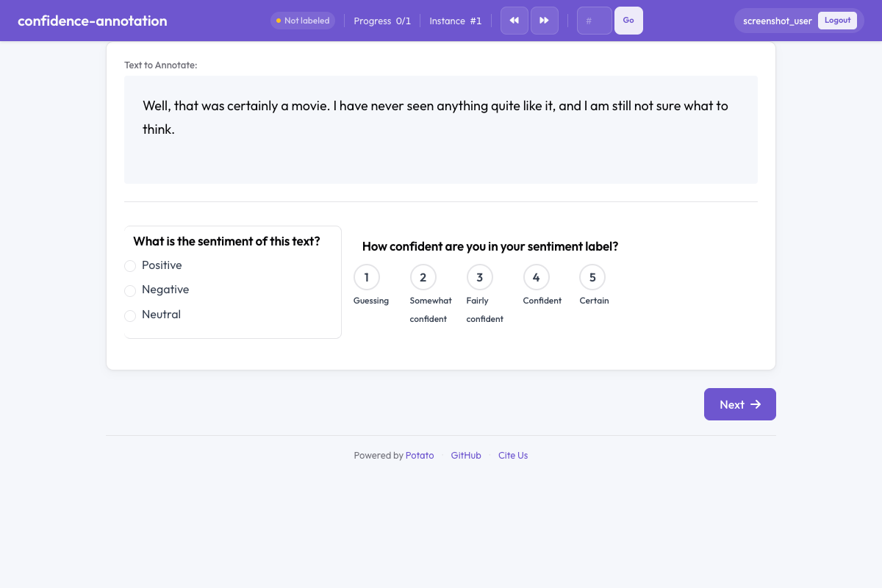Click the Next arrow button
This screenshot has height=588, width=882.
(740, 404)
